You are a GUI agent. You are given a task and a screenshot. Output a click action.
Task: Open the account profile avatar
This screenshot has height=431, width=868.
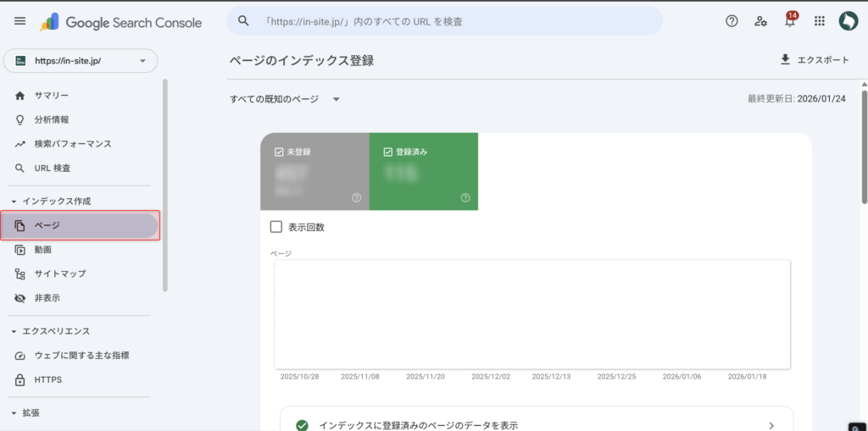point(848,21)
